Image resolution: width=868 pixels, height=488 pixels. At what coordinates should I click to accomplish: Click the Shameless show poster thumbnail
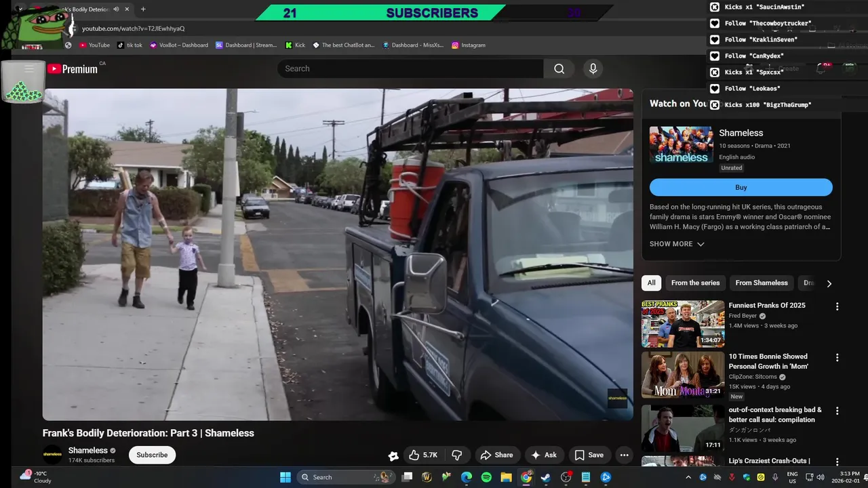pos(682,144)
